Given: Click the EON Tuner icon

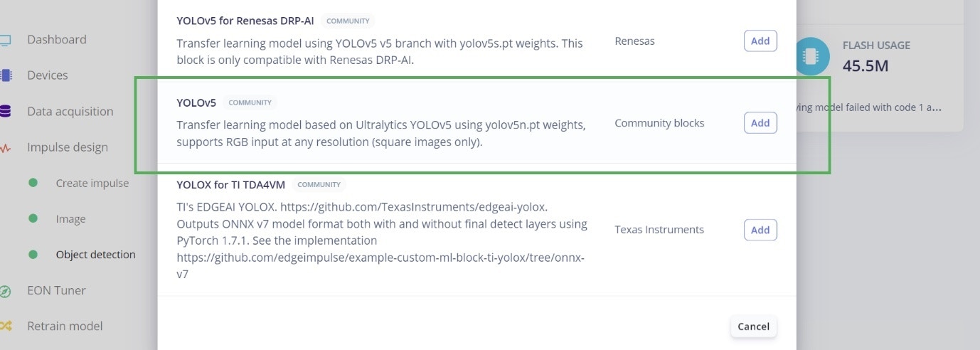Looking at the screenshot, I should 6,291.
